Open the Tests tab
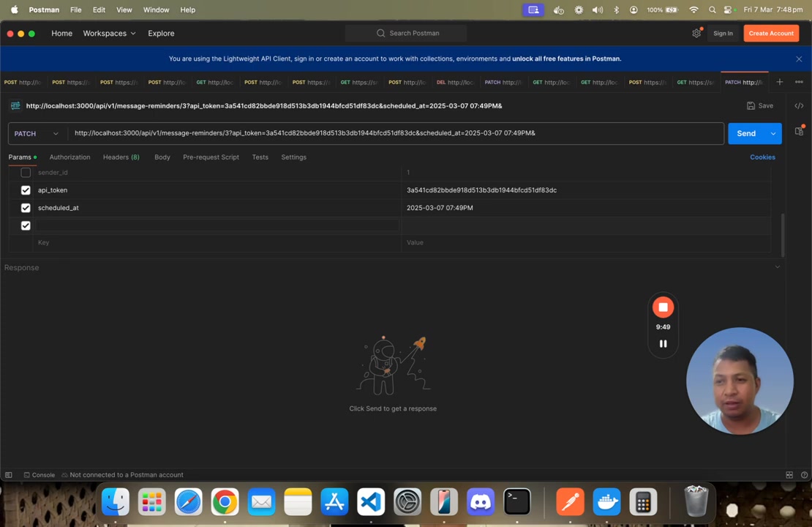The width and height of the screenshot is (812, 527). tap(260, 157)
